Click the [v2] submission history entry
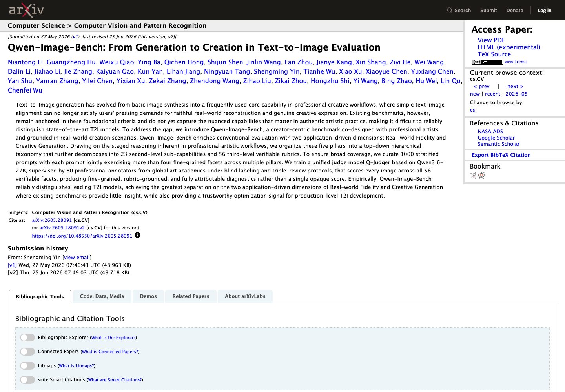This screenshot has height=392, width=565. click(13, 273)
